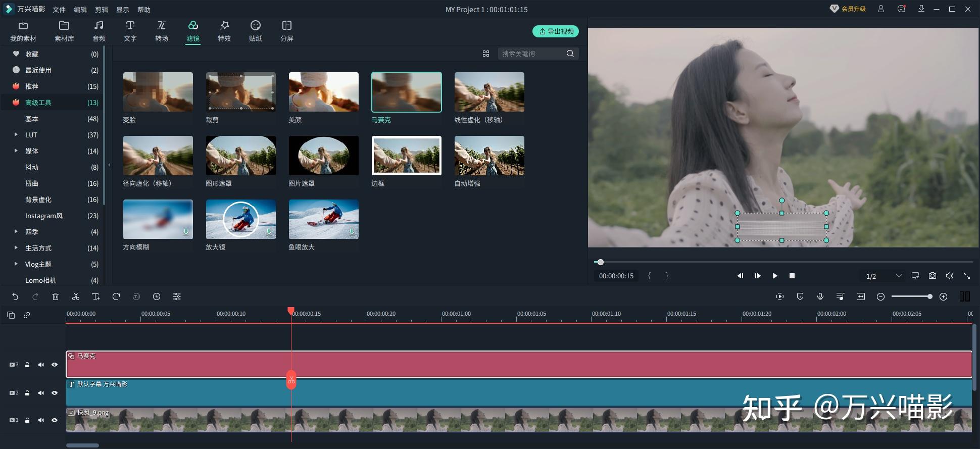The height and width of the screenshot is (449, 980).
Task: Click the shield marker icon
Action: pyautogui.click(x=800, y=296)
